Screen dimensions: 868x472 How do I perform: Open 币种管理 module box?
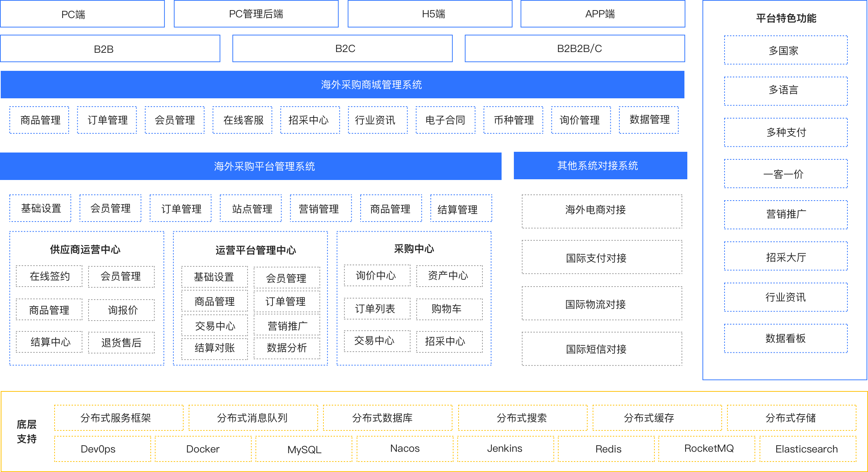[513, 120]
